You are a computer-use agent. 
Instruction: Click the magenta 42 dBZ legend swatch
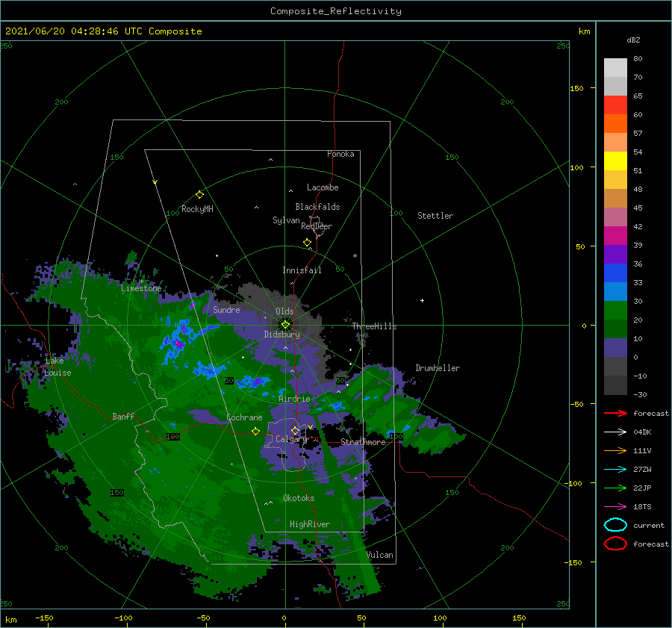coord(615,235)
